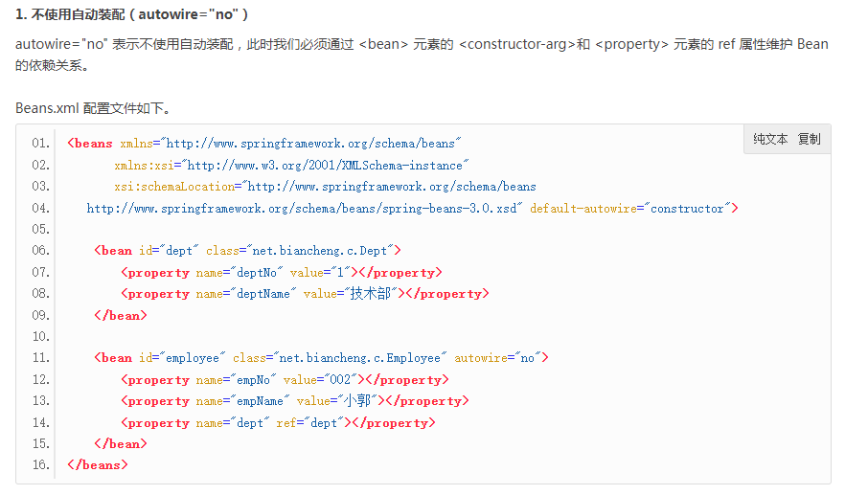
Task: Click the closing /beans tag
Action: [x=98, y=465]
